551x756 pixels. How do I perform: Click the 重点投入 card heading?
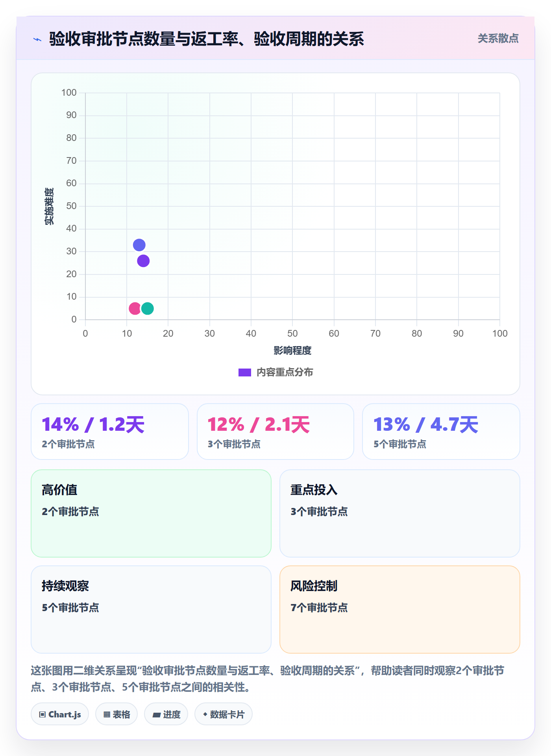[x=314, y=490]
